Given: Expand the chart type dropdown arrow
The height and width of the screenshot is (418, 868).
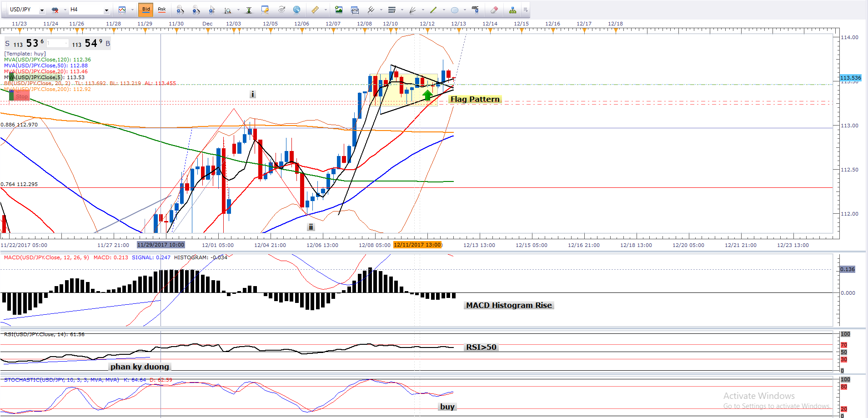Looking at the screenshot, I should coord(132,10).
